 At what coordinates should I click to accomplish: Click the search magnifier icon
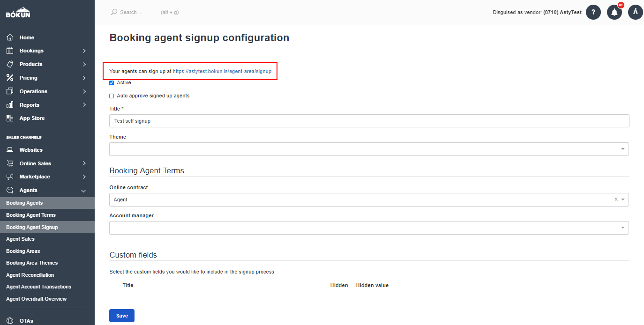[114, 12]
